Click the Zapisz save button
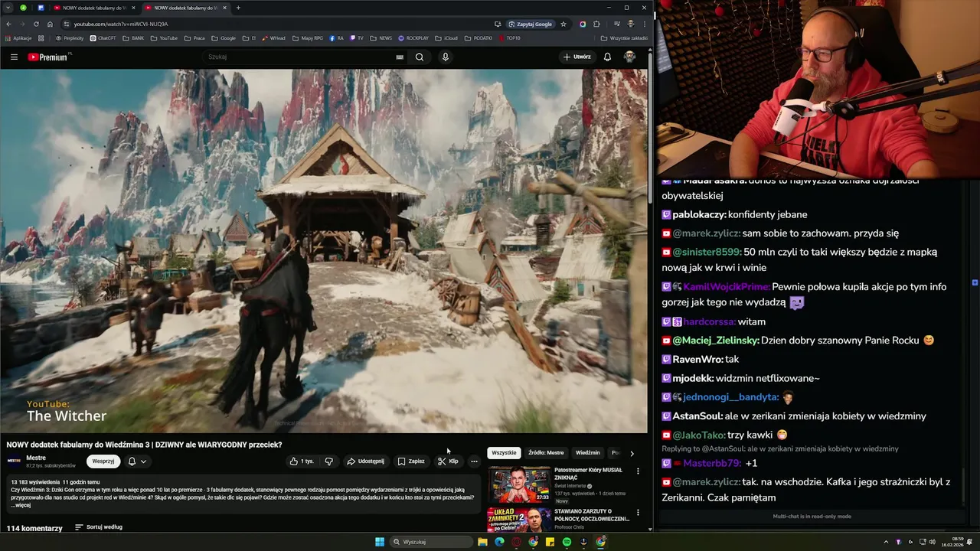The height and width of the screenshot is (551, 980). (x=411, y=461)
